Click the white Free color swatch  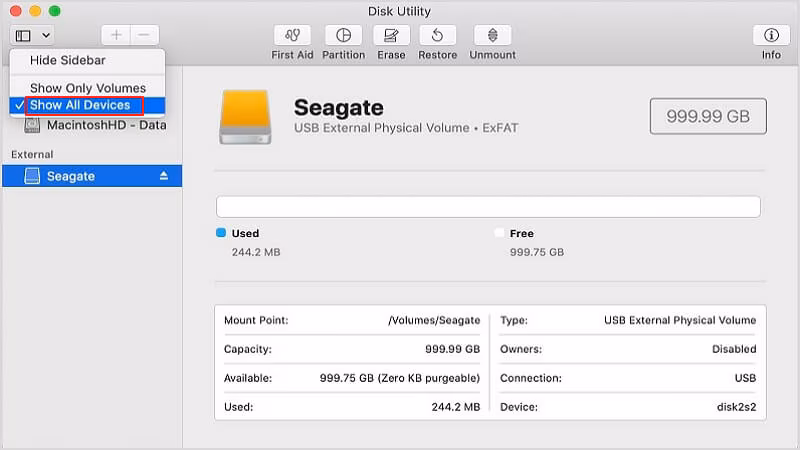[x=499, y=233]
